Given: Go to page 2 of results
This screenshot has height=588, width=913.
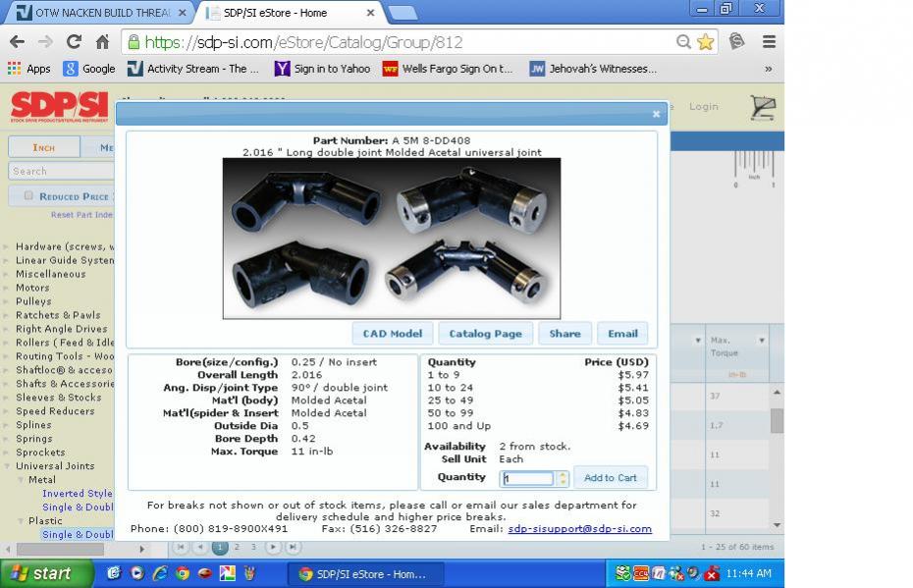Looking at the screenshot, I should coord(237,547).
